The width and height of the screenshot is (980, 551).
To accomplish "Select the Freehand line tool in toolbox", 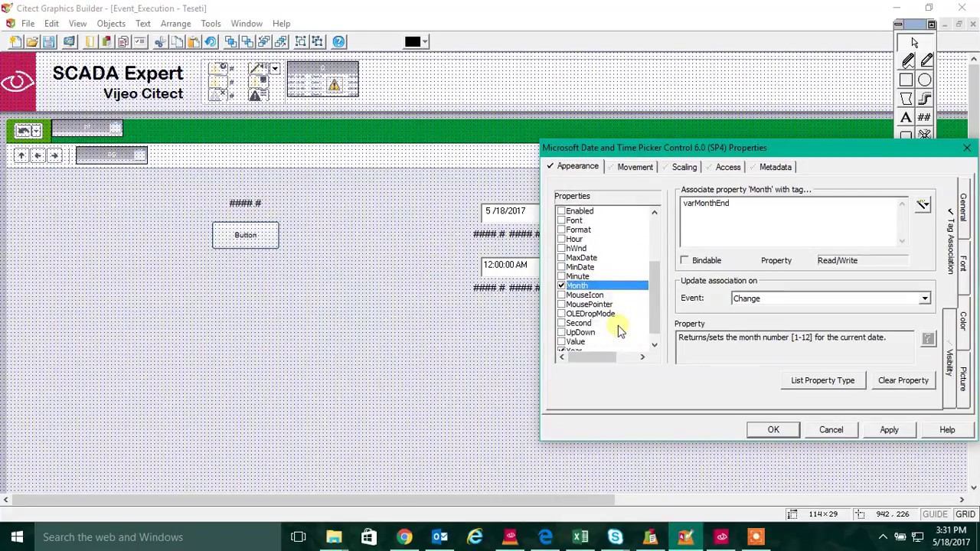I will (907, 61).
